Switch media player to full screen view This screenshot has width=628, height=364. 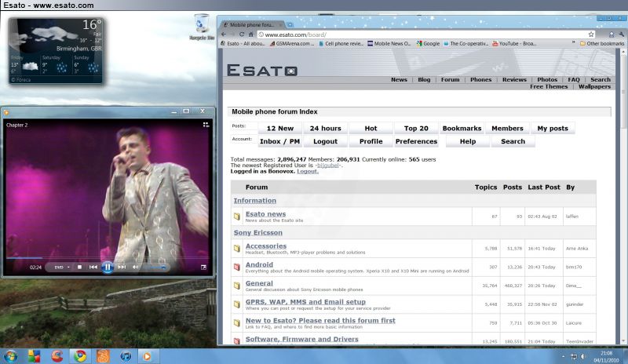coord(203,267)
